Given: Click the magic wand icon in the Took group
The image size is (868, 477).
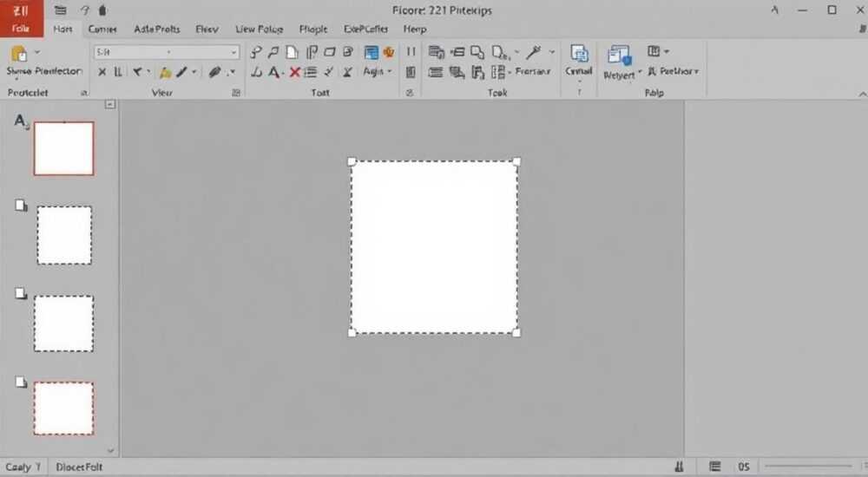Looking at the screenshot, I should pyautogui.click(x=534, y=52).
